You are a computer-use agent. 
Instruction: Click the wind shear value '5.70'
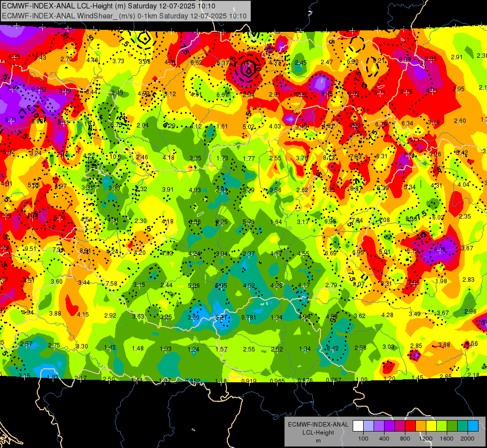pyautogui.click(x=59, y=218)
